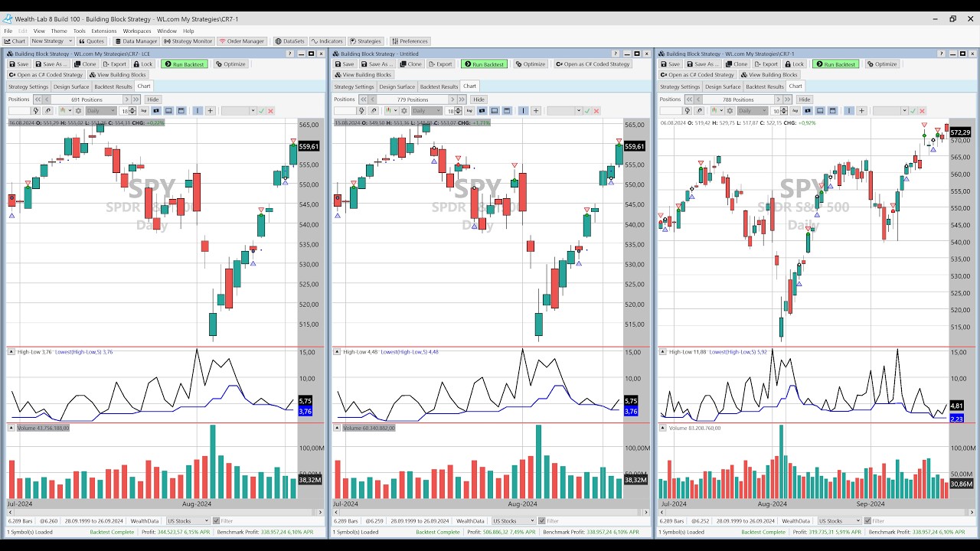
Task: Click crosshair plus icon in CR7- LCE chart toolbar
Action: (210, 111)
